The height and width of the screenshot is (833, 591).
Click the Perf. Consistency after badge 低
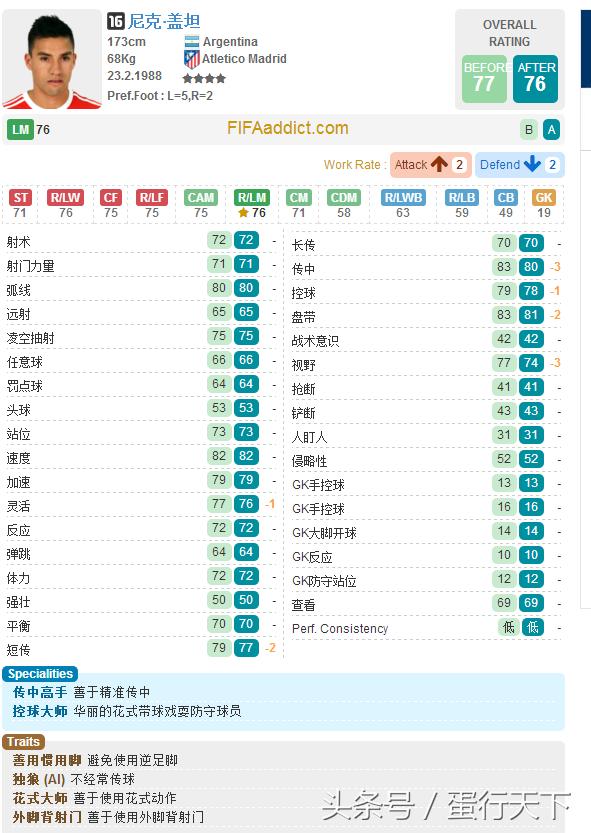click(533, 627)
